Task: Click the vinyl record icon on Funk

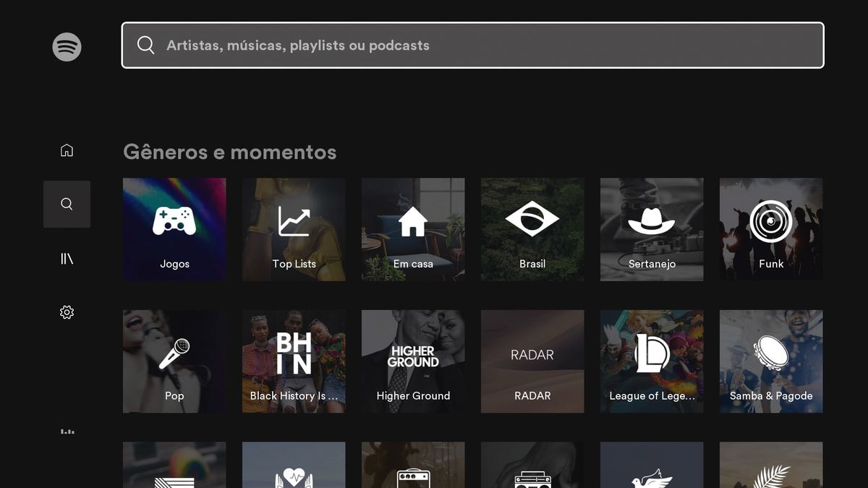Action: click(x=770, y=221)
